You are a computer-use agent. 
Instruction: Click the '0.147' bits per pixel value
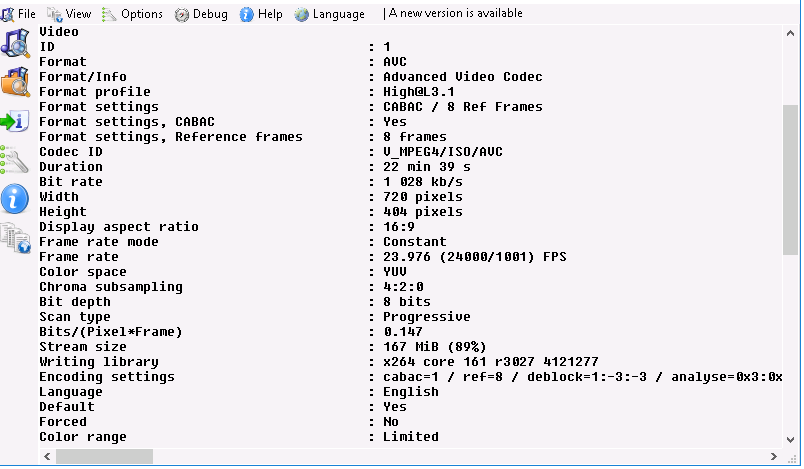point(403,332)
